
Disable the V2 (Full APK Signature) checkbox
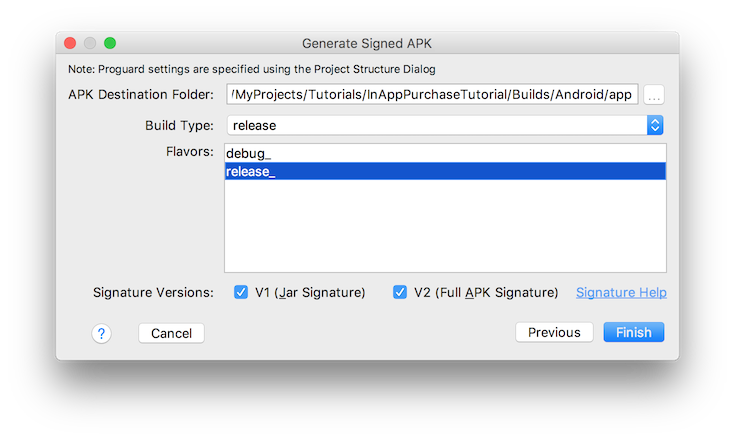point(400,292)
